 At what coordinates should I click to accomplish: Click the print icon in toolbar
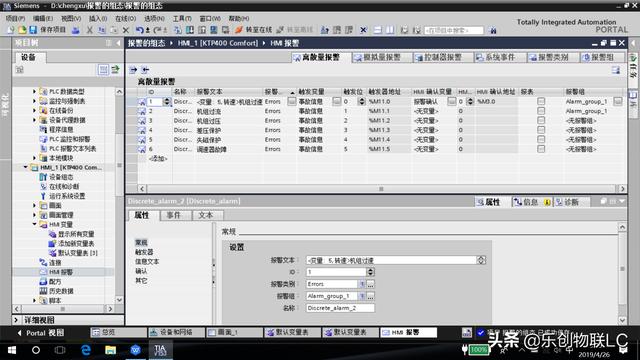pyautogui.click(x=76, y=30)
